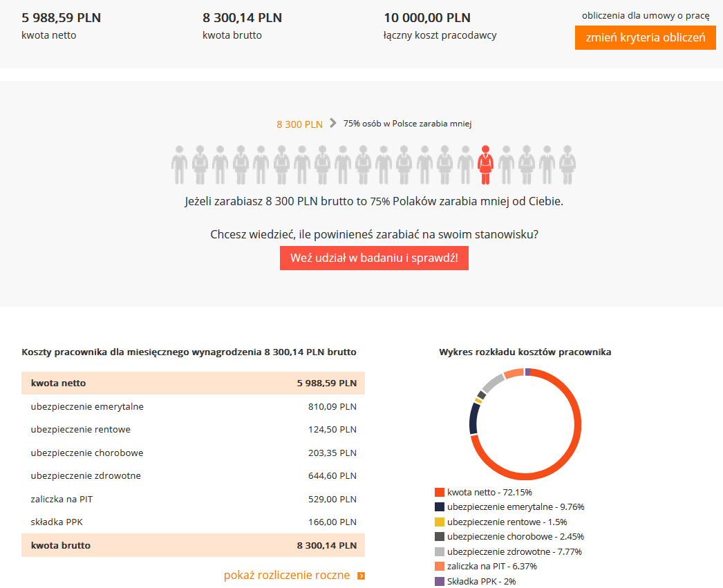Click the 'zmień kryteria obliczeń' button
The image size is (723, 588).
point(645,37)
